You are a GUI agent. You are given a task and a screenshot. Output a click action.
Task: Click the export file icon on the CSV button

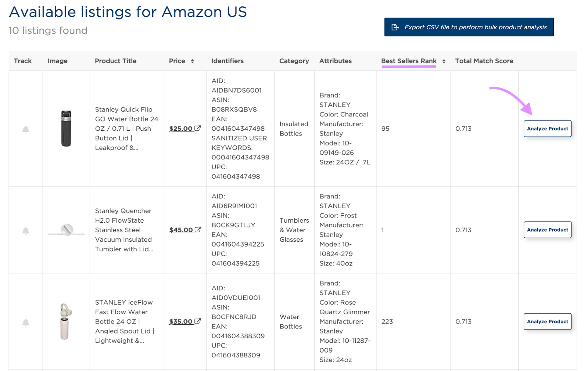[395, 27]
